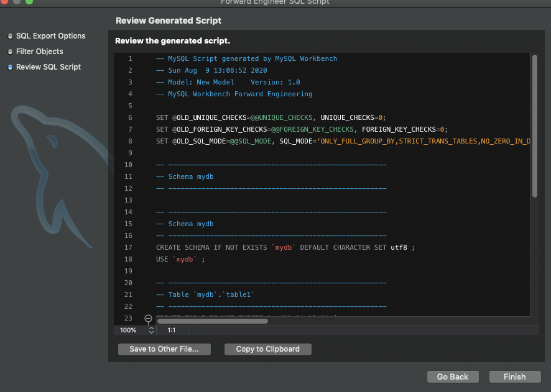Click the Go Back button
This screenshot has height=392, width=551.
coord(453,376)
